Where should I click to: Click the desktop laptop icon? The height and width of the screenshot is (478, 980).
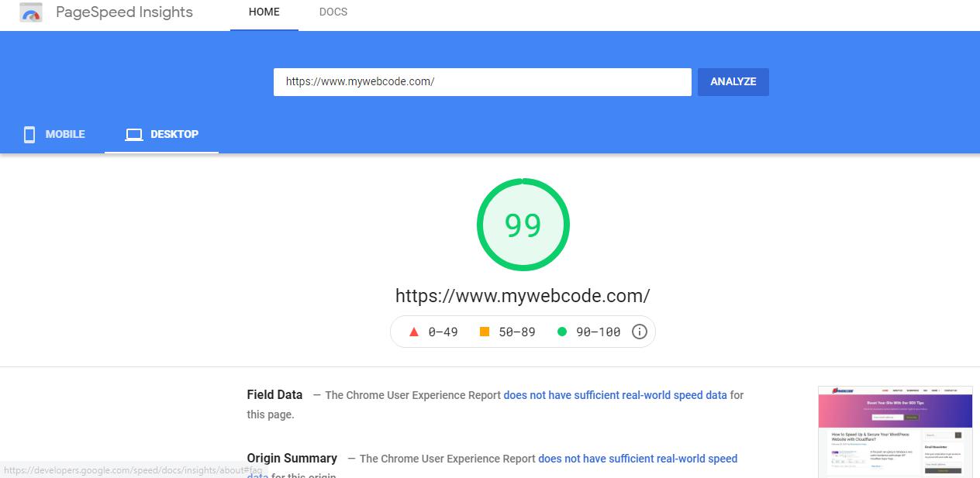tap(134, 135)
